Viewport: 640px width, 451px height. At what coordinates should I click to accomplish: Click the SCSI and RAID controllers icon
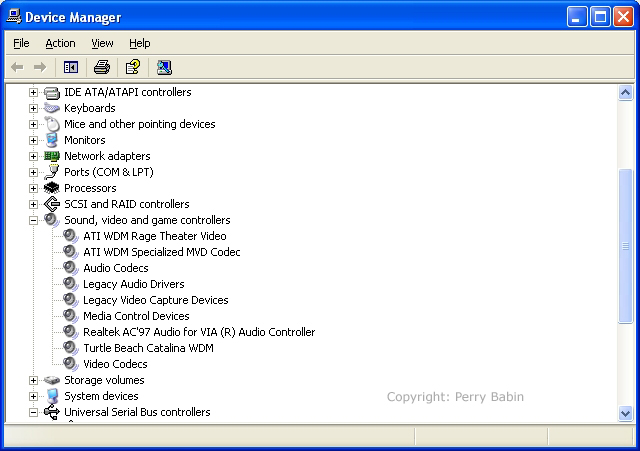coord(52,204)
